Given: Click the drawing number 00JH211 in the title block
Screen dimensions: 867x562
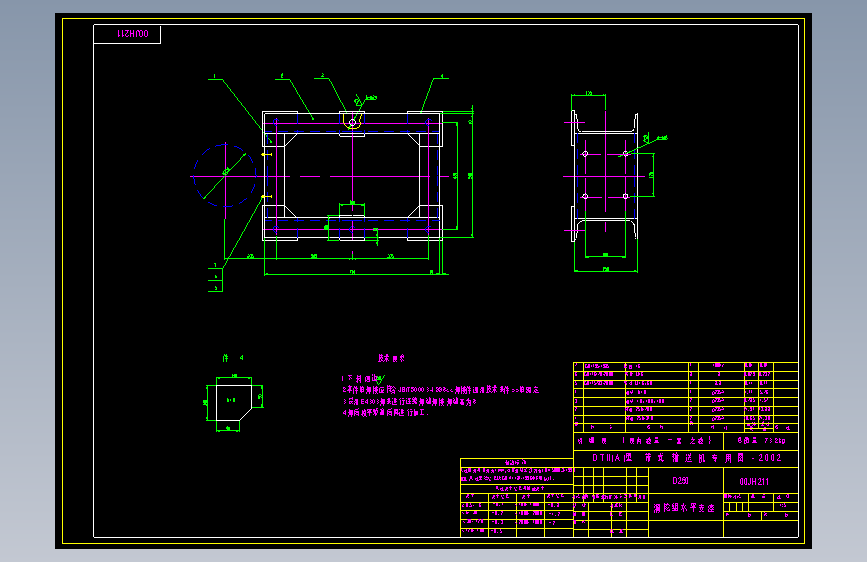Looking at the screenshot, I should 754,481.
